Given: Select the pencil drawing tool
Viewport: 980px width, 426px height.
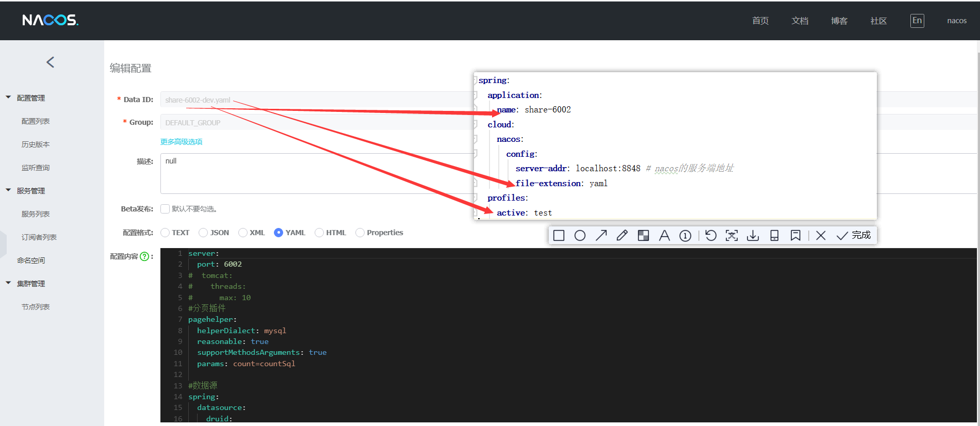Looking at the screenshot, I should point(622,236).
